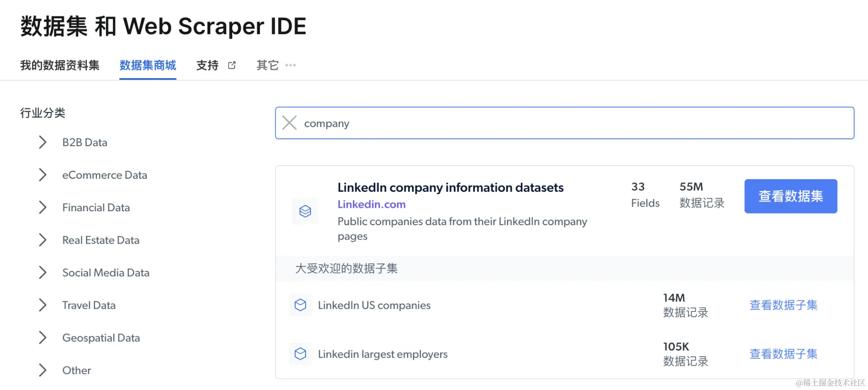Click the 14M 数据记录 count
Screen dimensions: 868x390
coord(686,305)
